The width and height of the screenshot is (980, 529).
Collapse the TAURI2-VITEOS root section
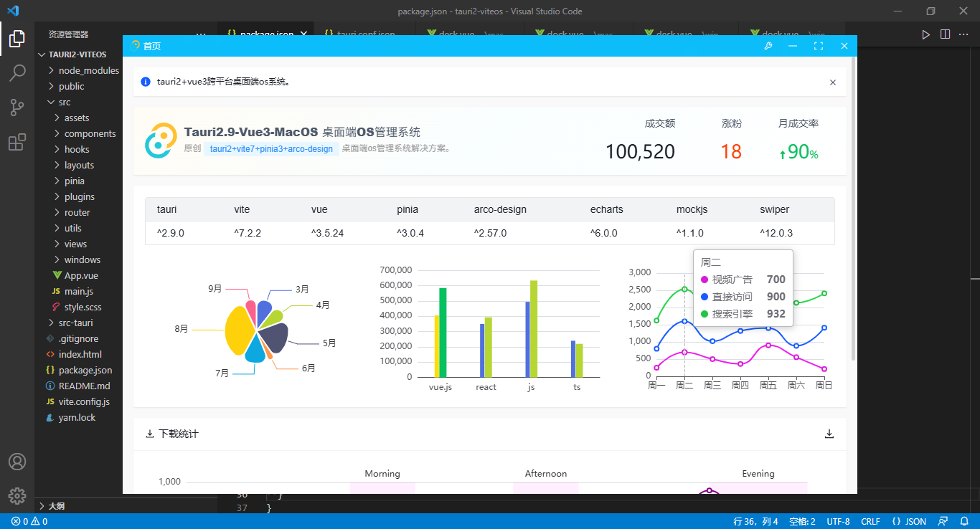[x=42, y=54]
